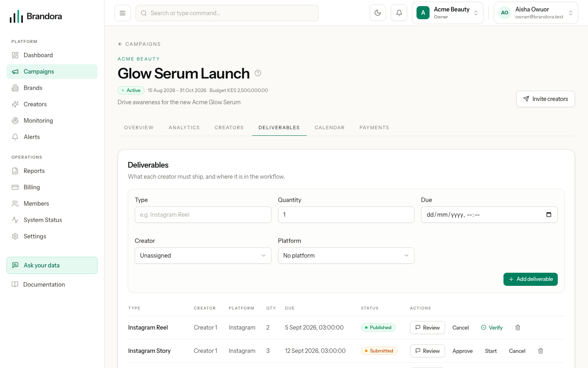The height and width of the screenshot is (368, 588).
Task: Approve the Instagram Story deliverable
Action: click(463, 351)
